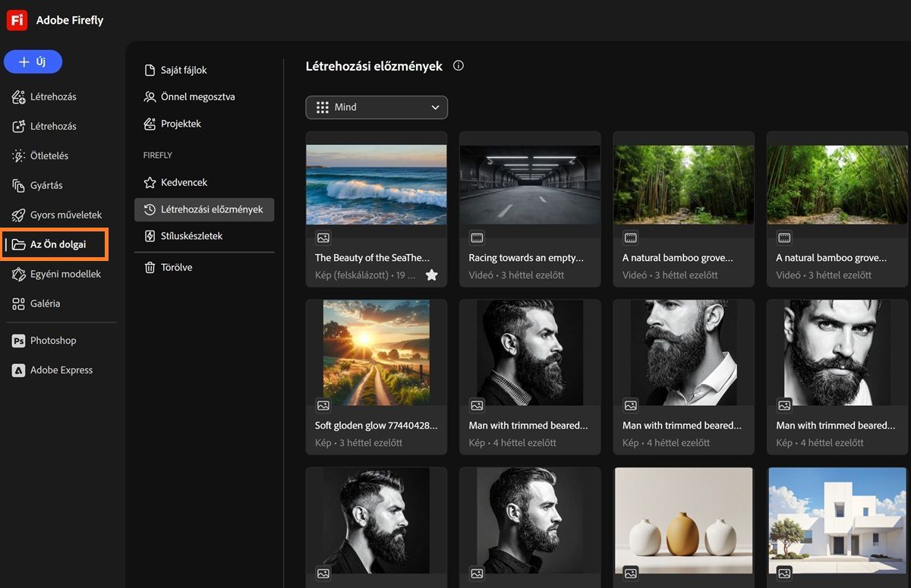Click the Új create button

[x=33, y=61]
